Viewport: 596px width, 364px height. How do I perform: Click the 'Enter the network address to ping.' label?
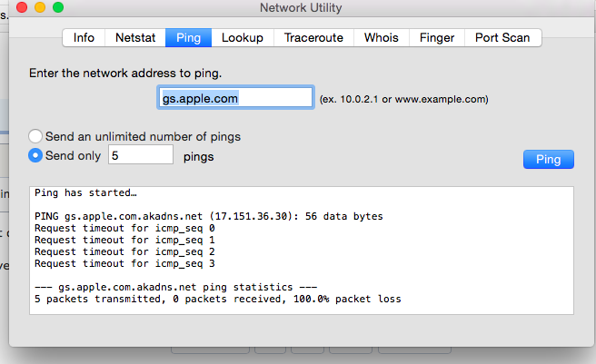tap(125, 73)
